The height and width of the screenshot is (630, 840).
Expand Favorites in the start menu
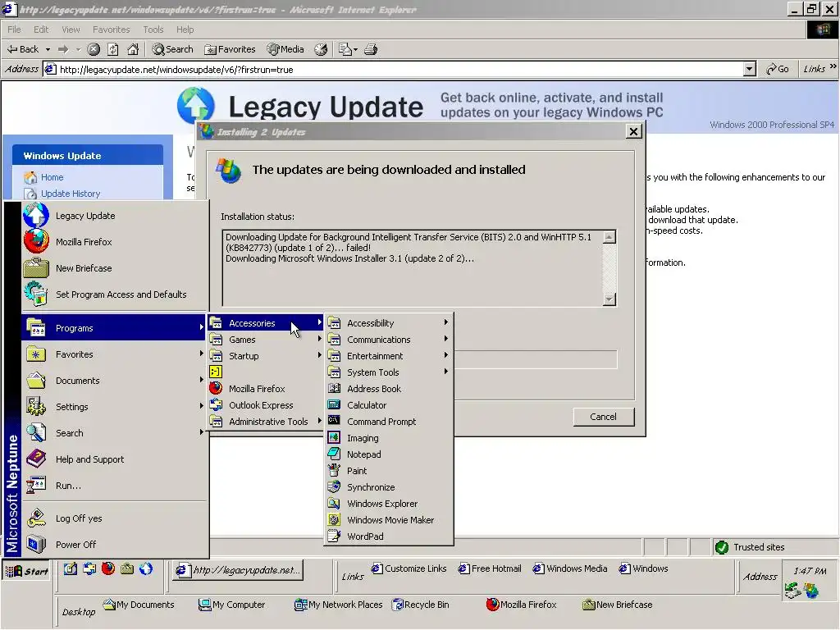(x=115, y=354)
